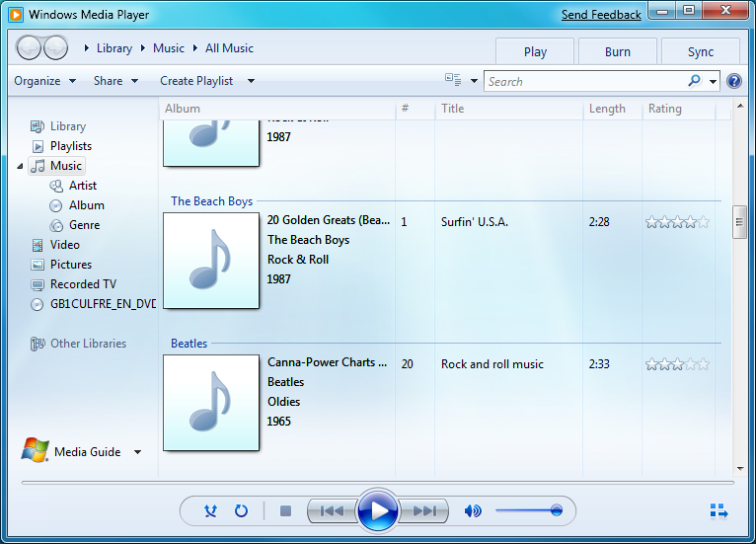Switch to Now Playing view
This screenshot has width=756, height=544.
click(718, 511)
